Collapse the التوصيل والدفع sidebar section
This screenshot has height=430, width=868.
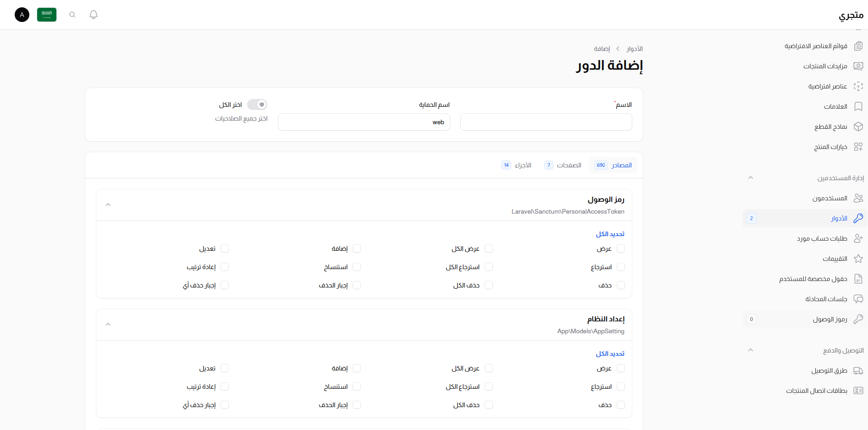click(x=751, y=350)
